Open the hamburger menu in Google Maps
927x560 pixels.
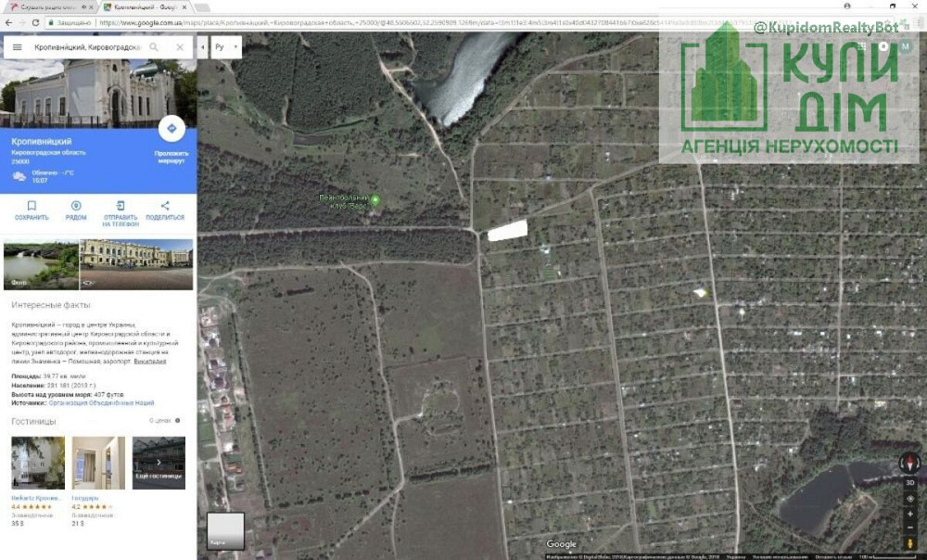click(x=17, y=46)
